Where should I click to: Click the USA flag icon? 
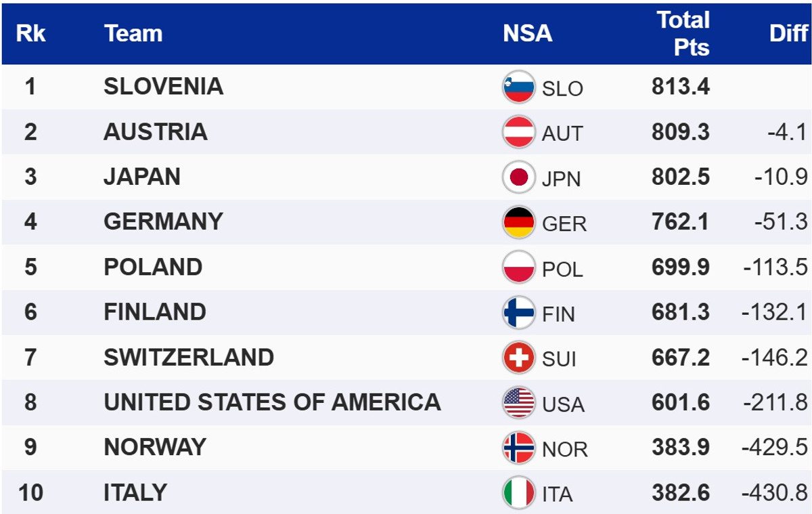tap(518, 403)
